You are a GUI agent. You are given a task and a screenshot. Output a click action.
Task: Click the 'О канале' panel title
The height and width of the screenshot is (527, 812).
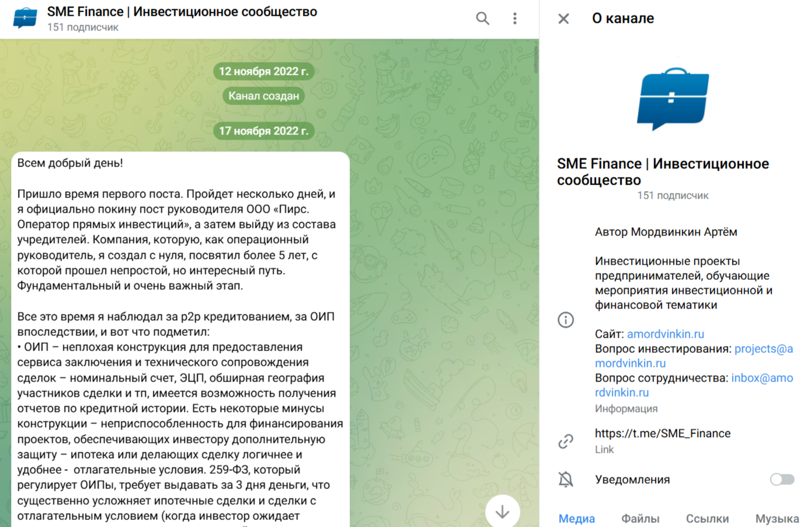click(623, 19)
